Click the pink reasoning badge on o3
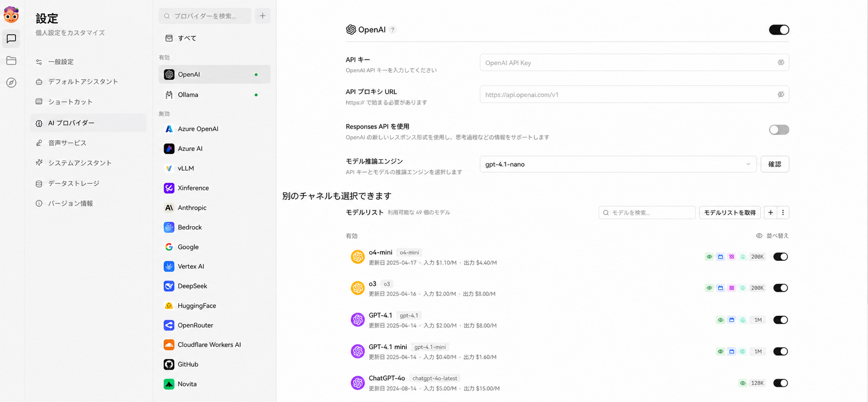868x402 pixels. 731,288
